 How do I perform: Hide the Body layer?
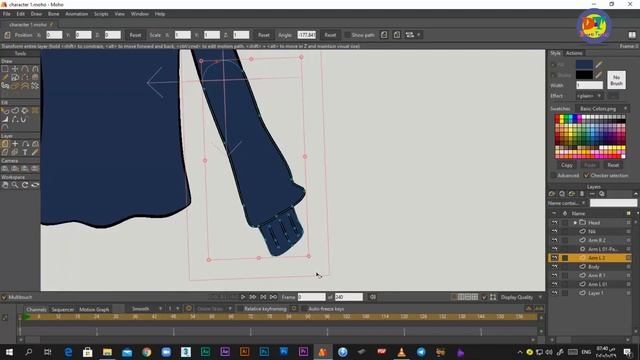click(x=554, y=267)
